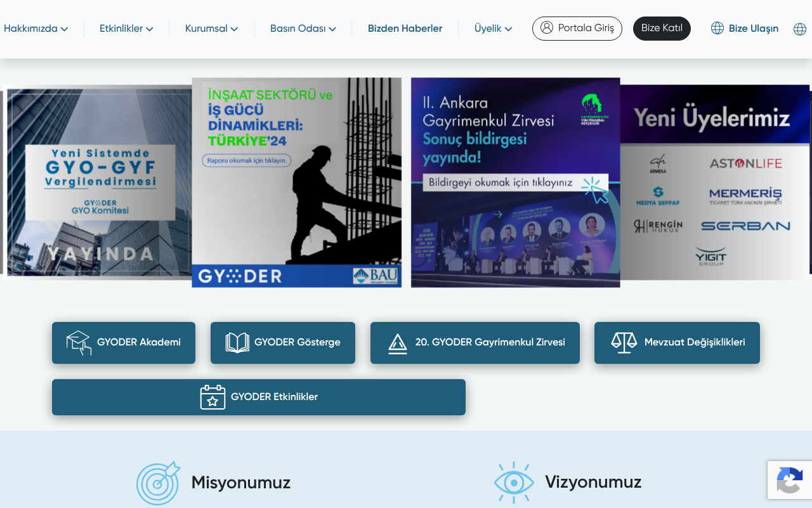Open the II. Ankara Gayrimenkul Zirvesi banner
Screen dimensions: 812x508
(x=516, y=183)
